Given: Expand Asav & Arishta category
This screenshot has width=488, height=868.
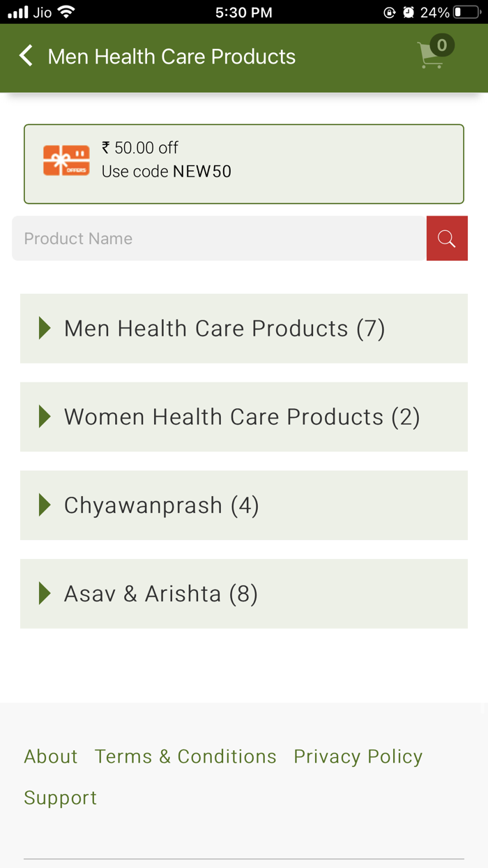Looking at the screenshot, I should click(160, 594).
